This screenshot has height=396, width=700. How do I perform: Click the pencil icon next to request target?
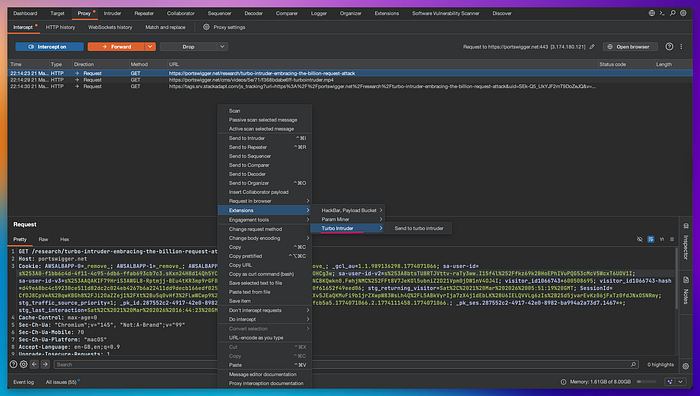(592, 46)
